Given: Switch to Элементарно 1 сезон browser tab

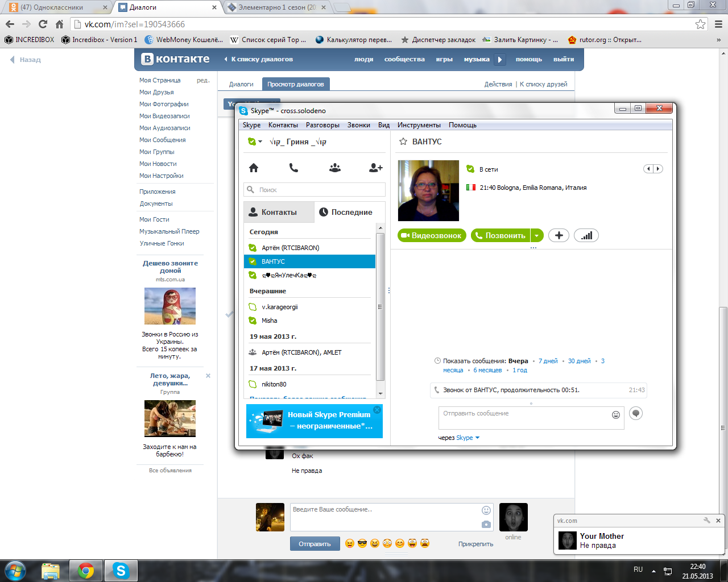Looking at the screenshot, I should point(277,7).
